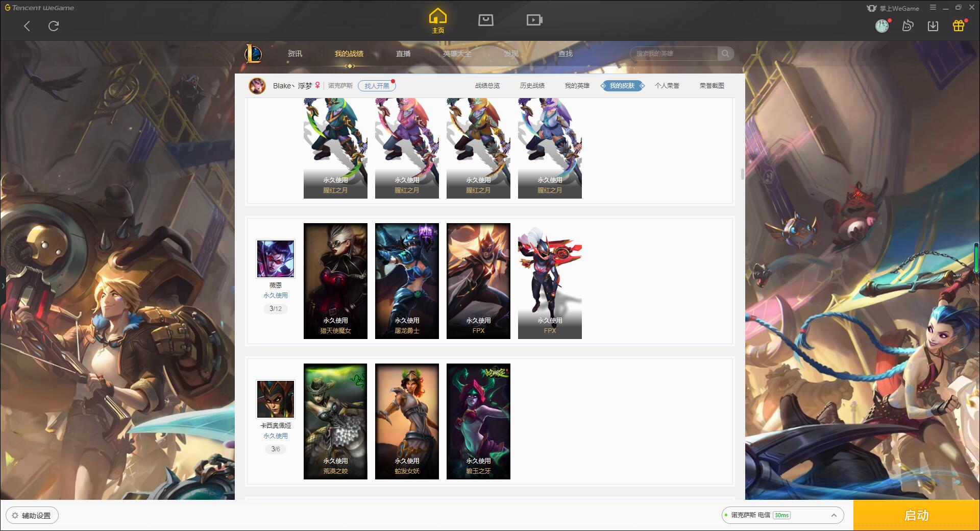Open the video live icon

pyautogui.click(x=534, y=20)
